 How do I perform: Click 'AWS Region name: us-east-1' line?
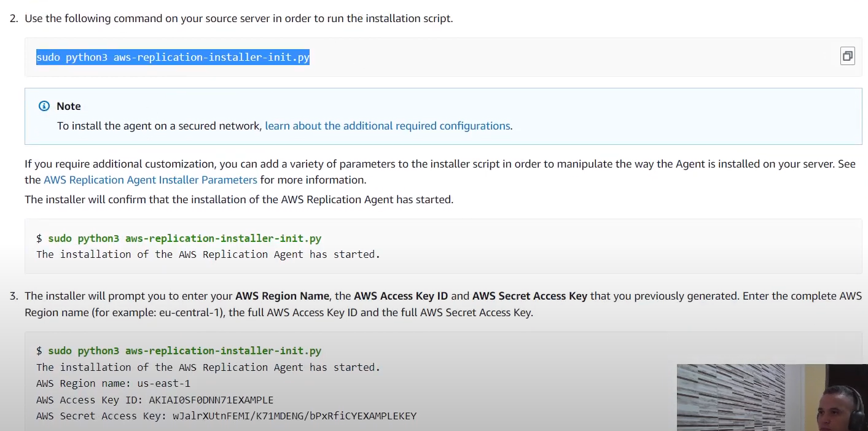click(113, 384)
